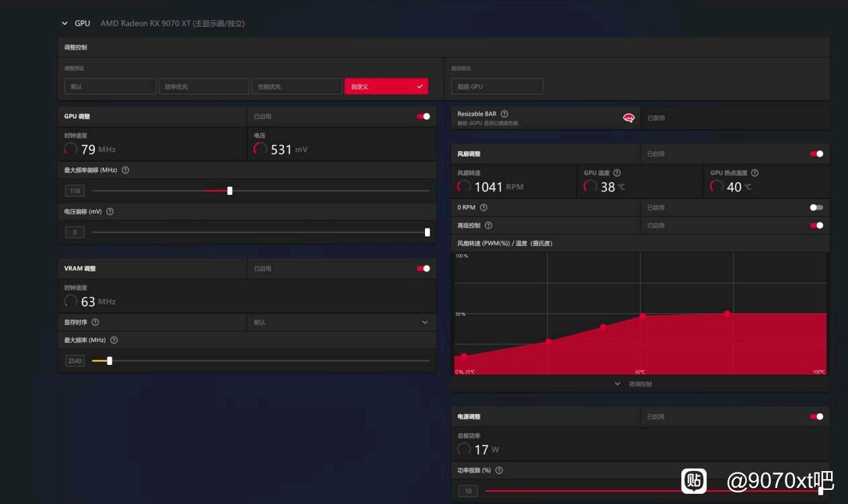Turn off the 风扇调整 toggle
This screenshot has width=848, height=504.
click(x=816, y=154)
